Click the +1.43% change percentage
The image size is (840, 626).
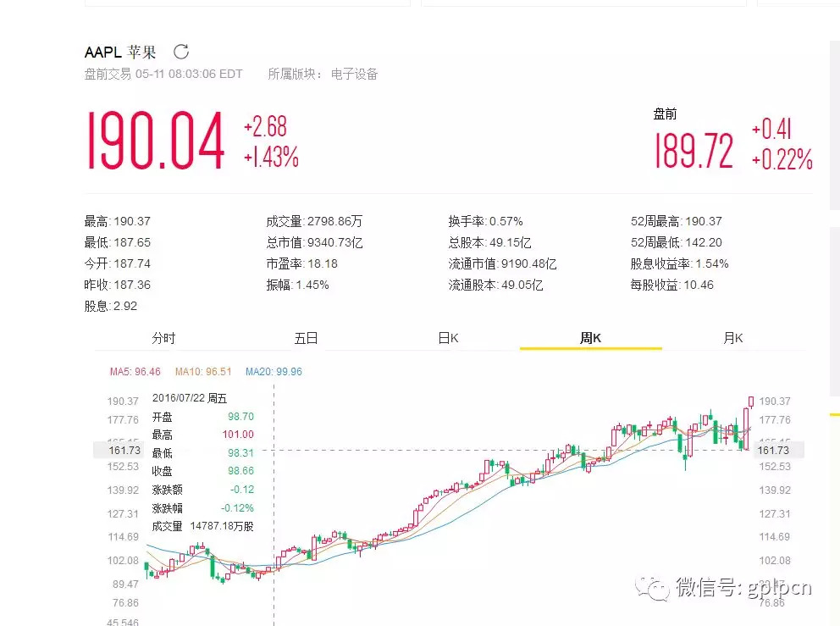point(271,157)
